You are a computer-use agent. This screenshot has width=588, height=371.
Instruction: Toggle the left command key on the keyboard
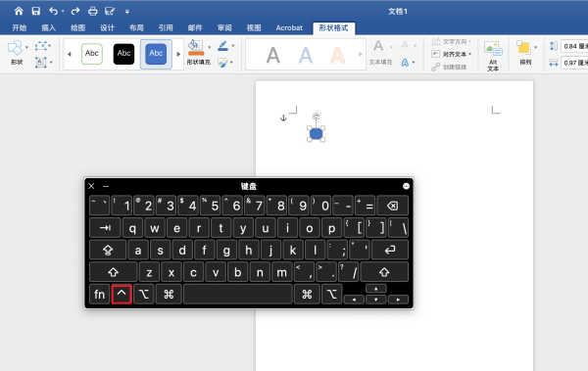point(169,295)
